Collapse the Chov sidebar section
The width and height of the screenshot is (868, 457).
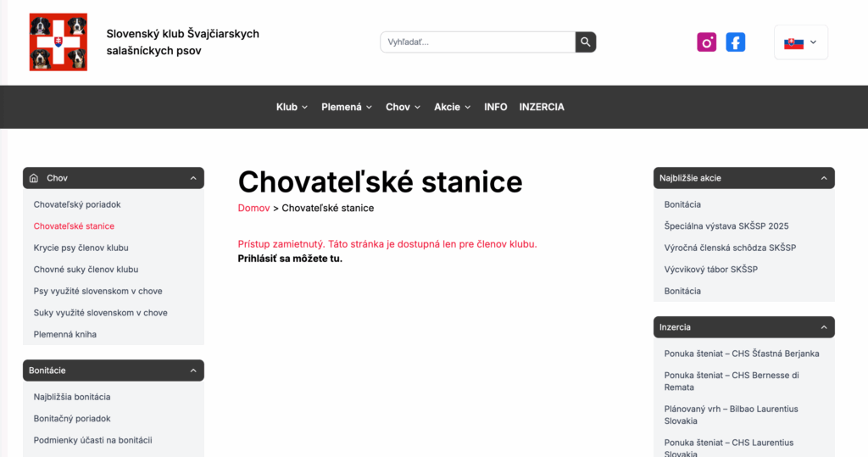coord(193,178)
